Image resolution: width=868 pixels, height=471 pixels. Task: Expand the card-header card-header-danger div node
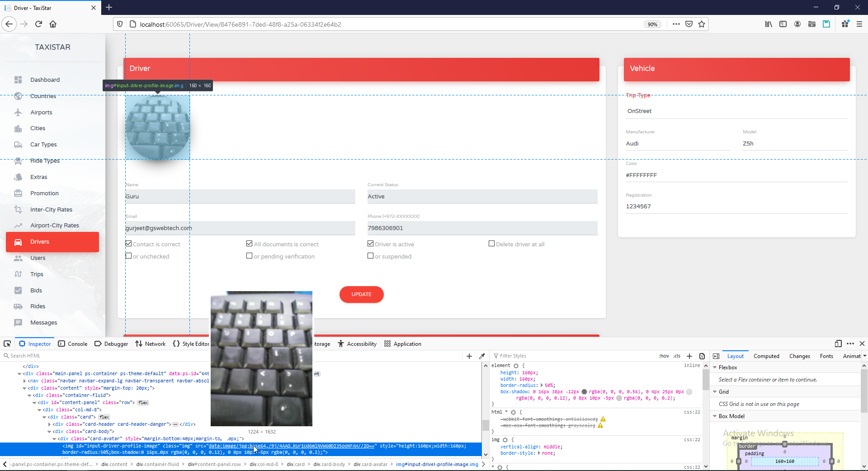pos(49,424)
